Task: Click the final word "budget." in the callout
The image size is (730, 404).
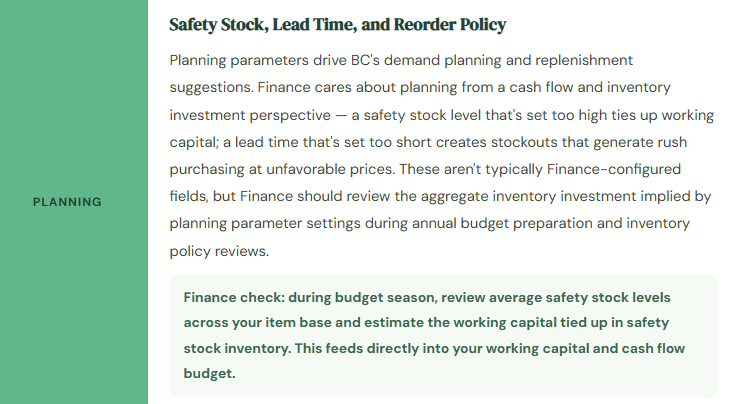Action: (209, 374)
